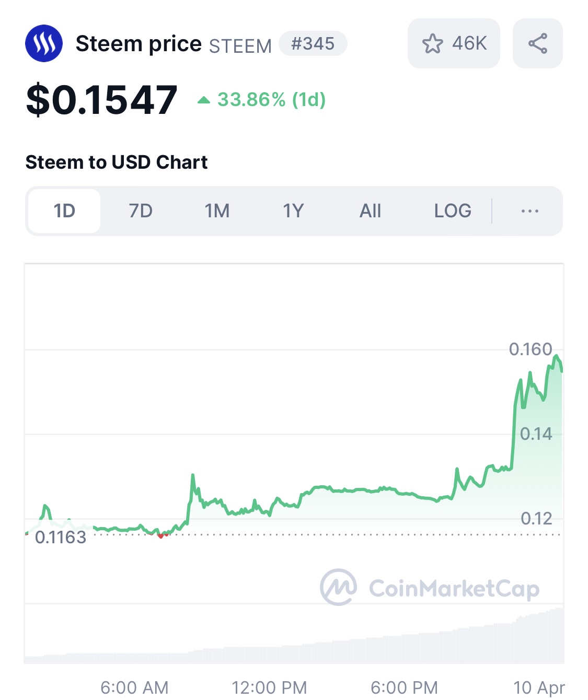Click the green up-arrow price indicator

(203, 100)
